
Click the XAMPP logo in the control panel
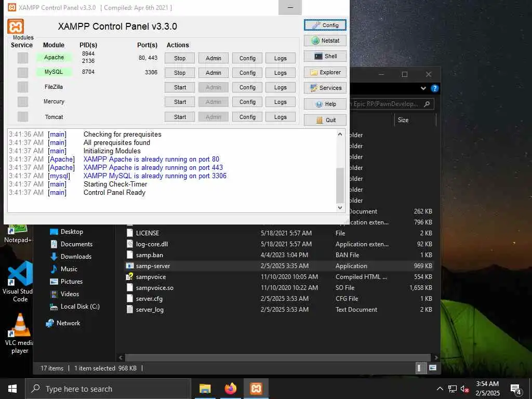[16, 26]
